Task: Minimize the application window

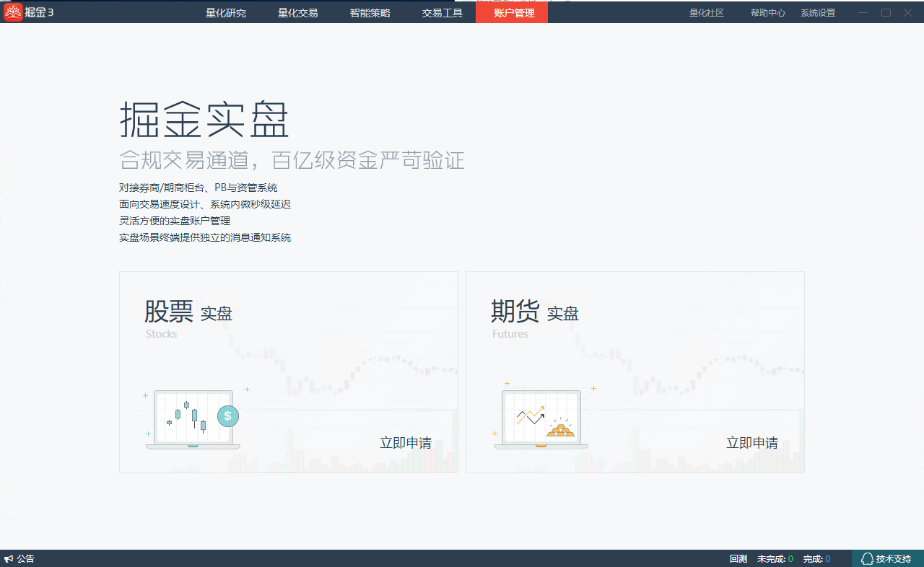Action: click(x=863, y=13)
